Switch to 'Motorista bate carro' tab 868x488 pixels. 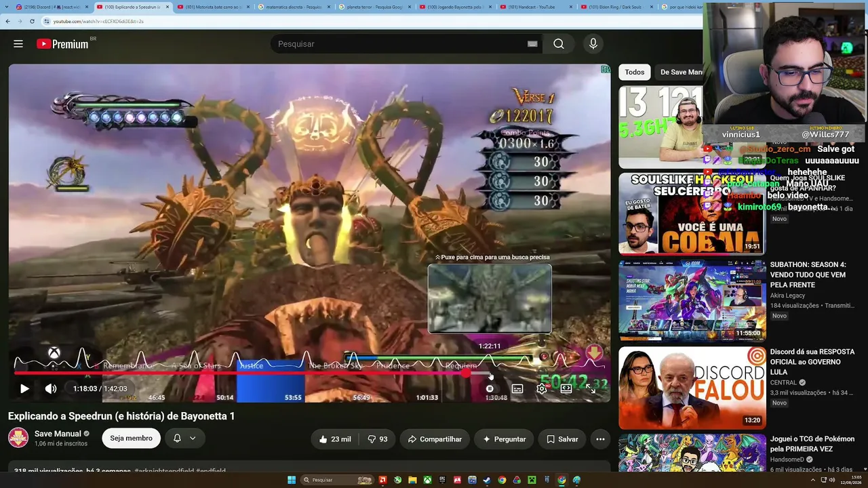coord(212,7)
